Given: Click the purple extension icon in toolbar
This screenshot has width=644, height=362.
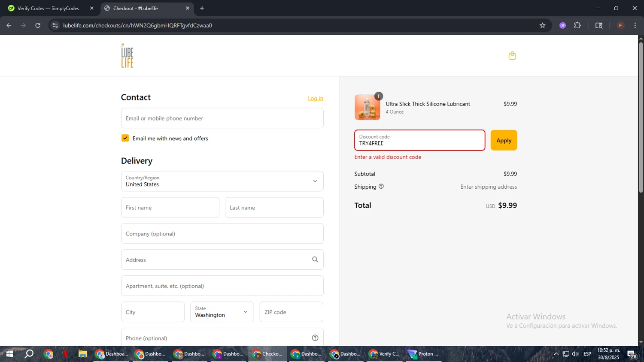Looking at the screenshot, I should tap(563, 25).
